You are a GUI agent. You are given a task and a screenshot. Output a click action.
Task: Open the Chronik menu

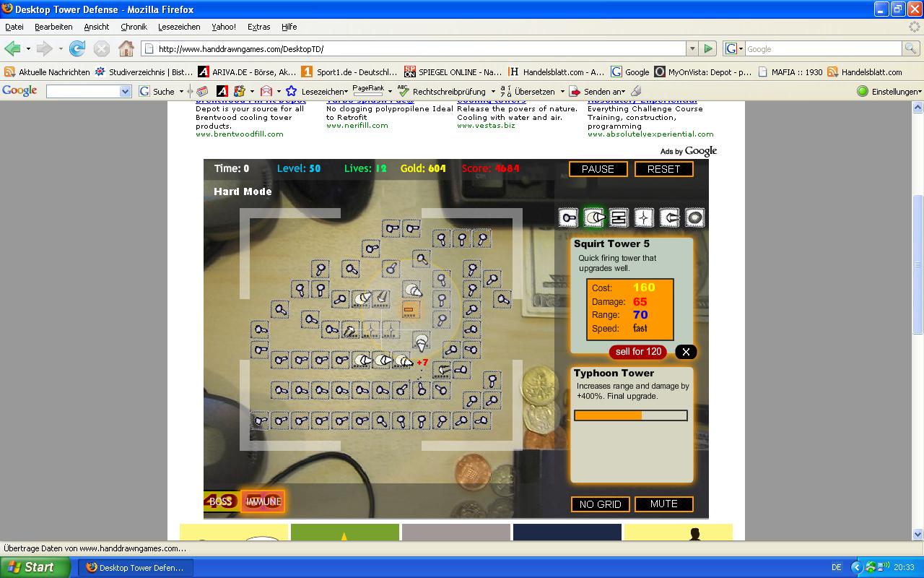(134, 27)
